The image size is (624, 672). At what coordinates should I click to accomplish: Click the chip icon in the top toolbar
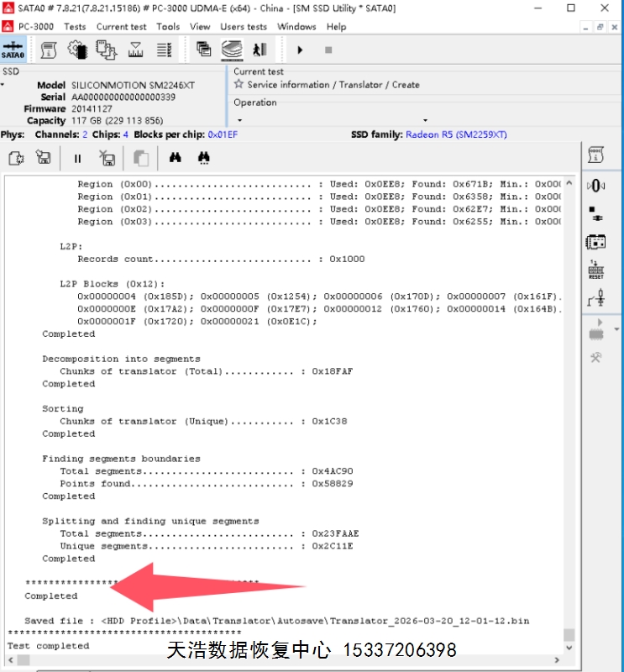[x=78, y=50]
